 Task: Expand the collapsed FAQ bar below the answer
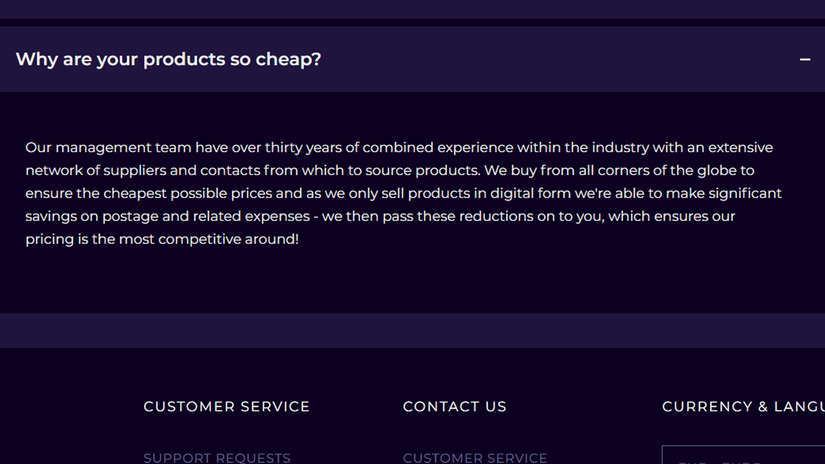click(412, 330)
